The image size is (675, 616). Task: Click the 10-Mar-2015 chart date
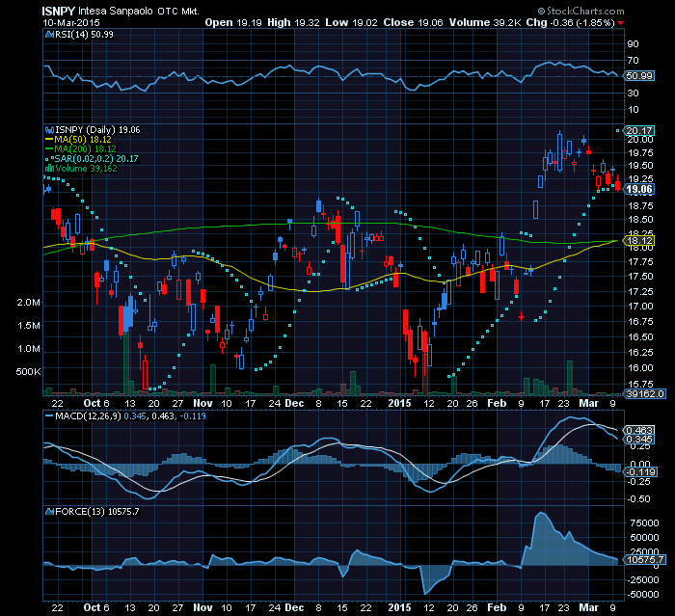coord(71,22)
